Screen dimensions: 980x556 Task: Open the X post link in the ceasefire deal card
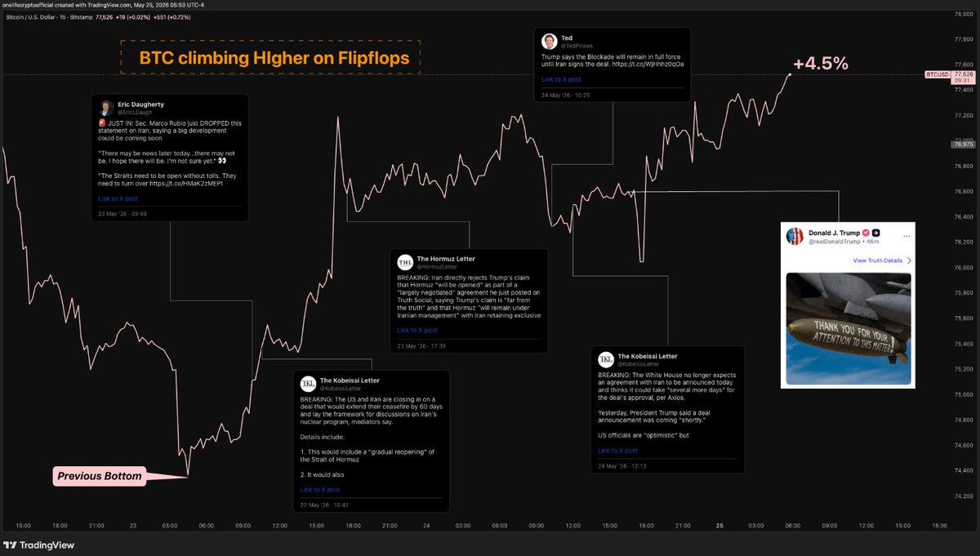coord(320,489)
